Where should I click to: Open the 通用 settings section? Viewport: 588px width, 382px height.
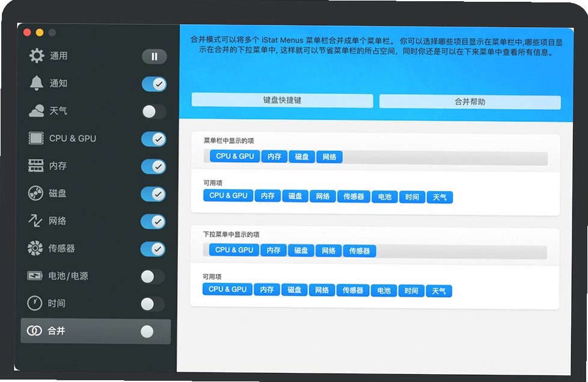tap(59, 56)
